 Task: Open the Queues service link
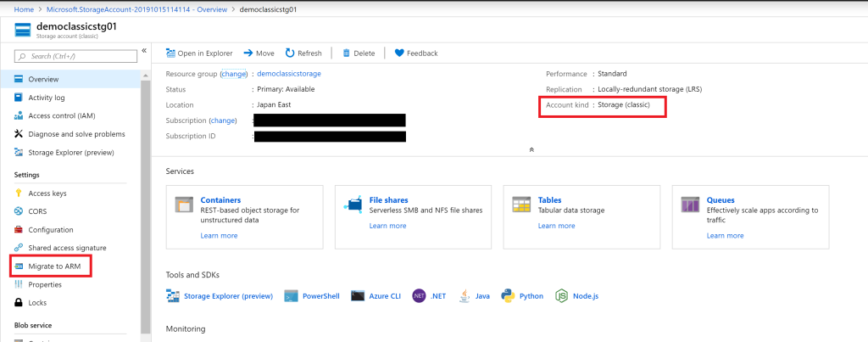(721, 200)
